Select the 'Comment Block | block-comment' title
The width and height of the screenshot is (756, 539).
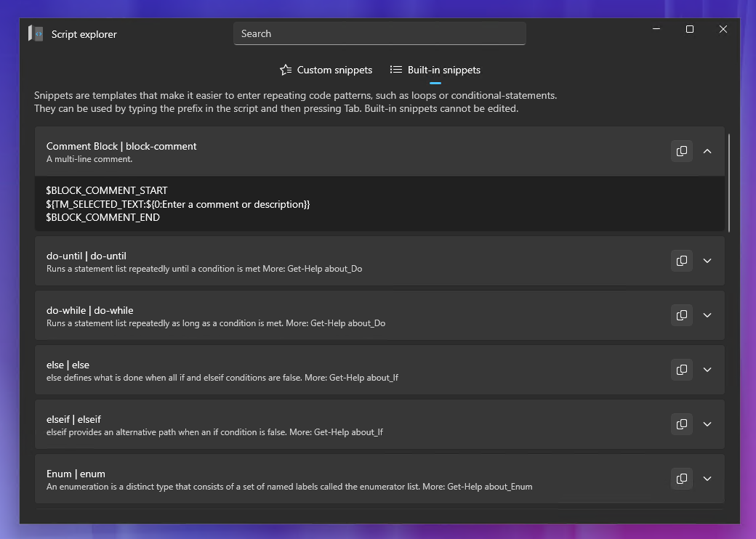click(121, 146)
